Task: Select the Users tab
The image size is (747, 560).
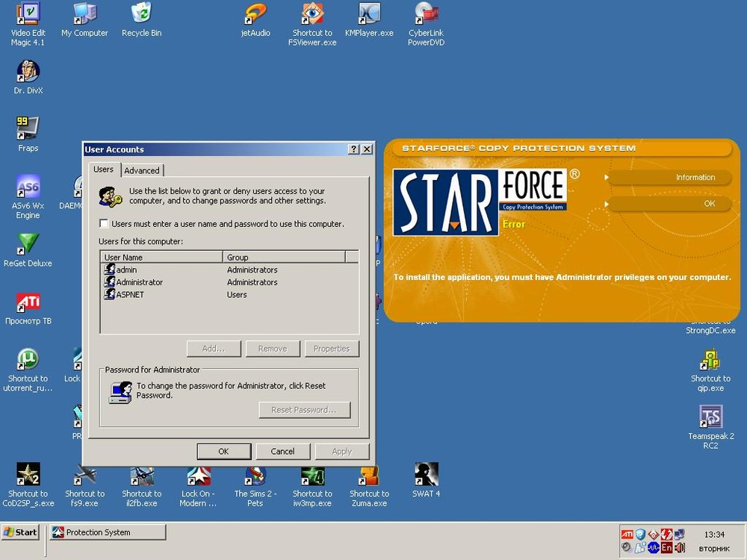Action: [x=103, y=169]
